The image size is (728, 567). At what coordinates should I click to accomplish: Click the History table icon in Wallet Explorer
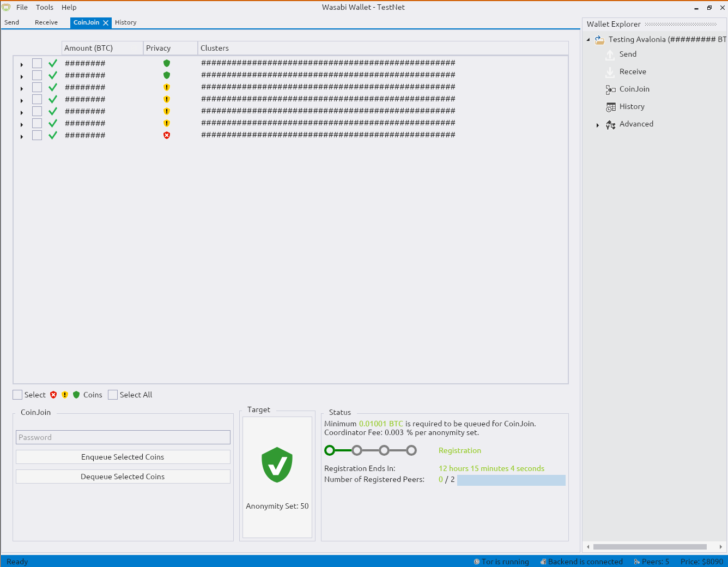click(x=611, y=107)
